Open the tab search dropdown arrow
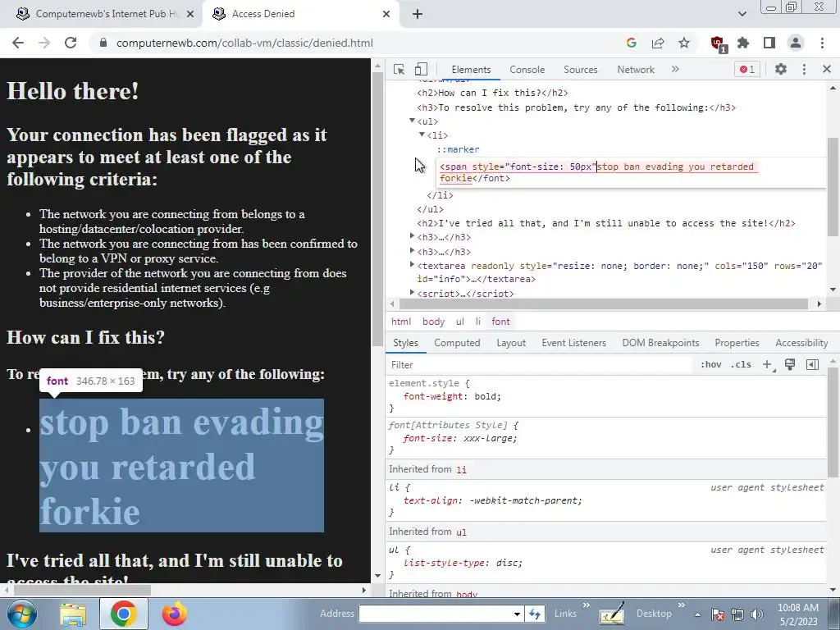840x630 pixels. click(x=742, y=14)
